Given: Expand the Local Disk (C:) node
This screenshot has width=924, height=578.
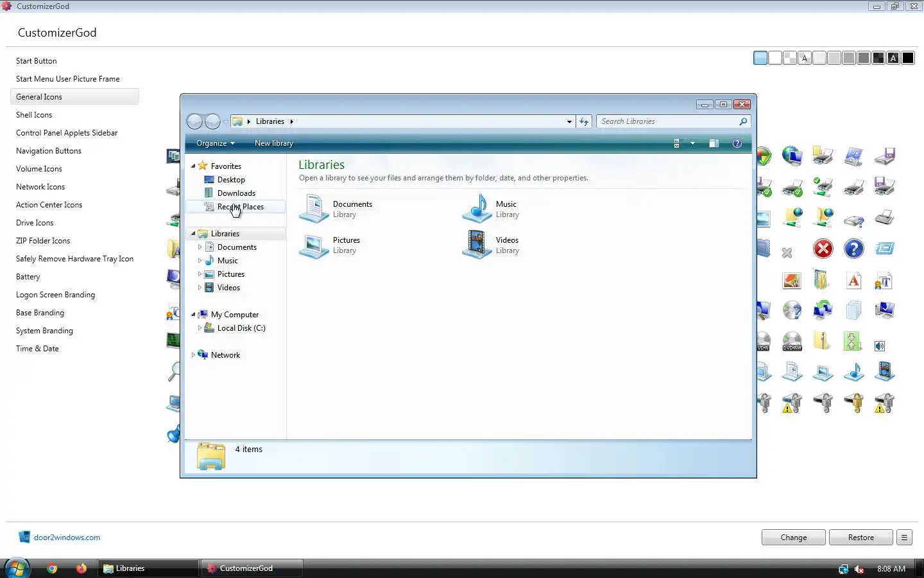Looking at the screenshot, I should pyautogui.click(x=200, y=328).
